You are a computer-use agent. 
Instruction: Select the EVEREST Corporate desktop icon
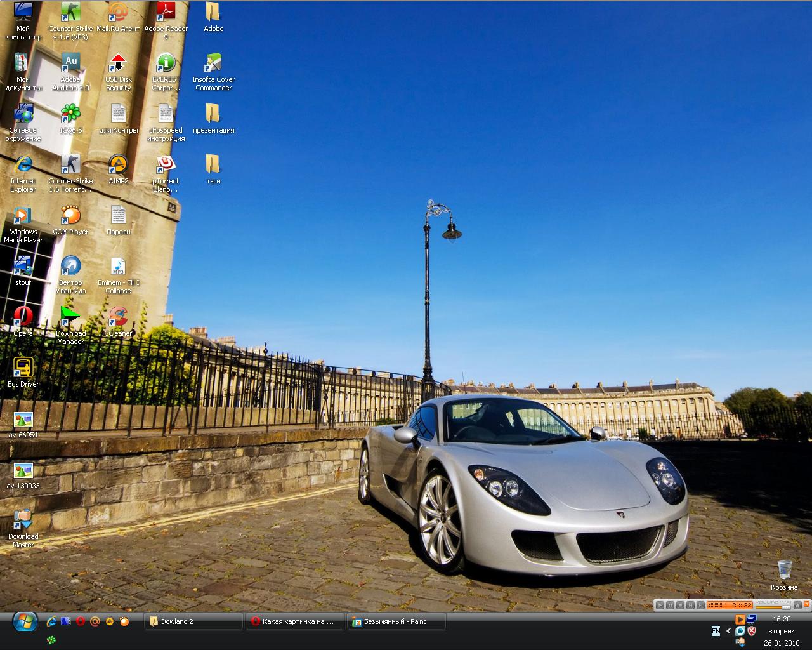click(x=166, y=63)
